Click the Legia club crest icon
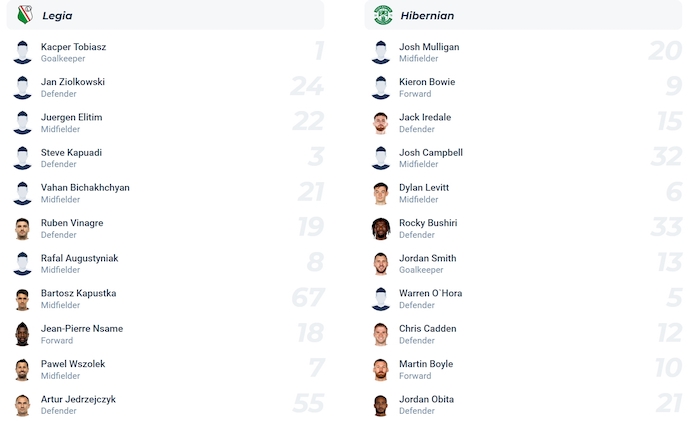Image resolution: width=690 pixels, height=422 pixels. click(x=25, y=15)
